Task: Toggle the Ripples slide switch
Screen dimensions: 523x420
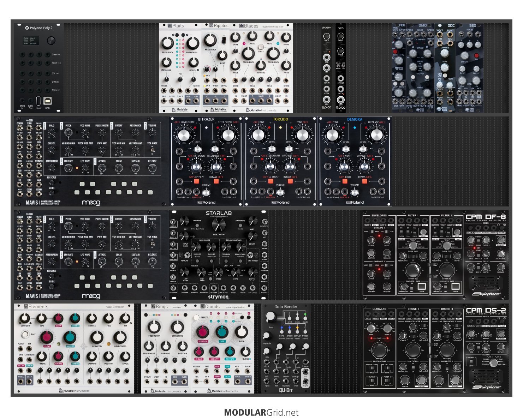Action: [x=223, y=40]
